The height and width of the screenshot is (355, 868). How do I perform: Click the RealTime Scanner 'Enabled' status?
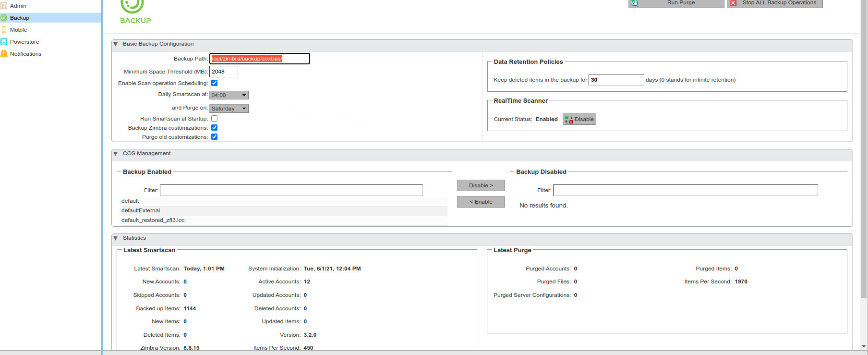[546, 119]
